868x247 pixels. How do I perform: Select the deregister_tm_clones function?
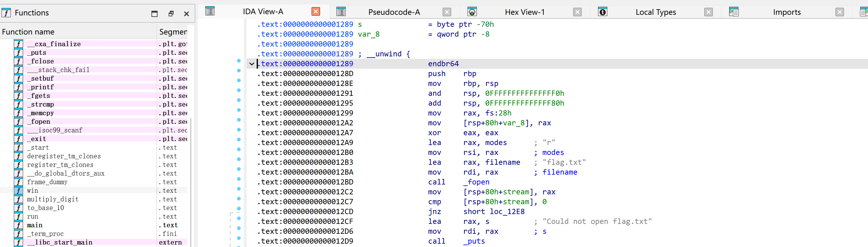(94, 156)
